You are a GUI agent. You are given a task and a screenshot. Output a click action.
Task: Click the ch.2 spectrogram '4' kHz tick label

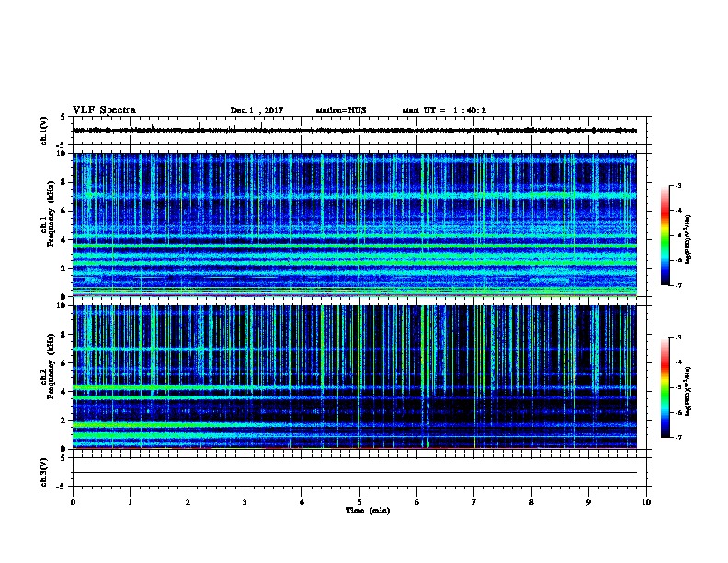point(64,392)
